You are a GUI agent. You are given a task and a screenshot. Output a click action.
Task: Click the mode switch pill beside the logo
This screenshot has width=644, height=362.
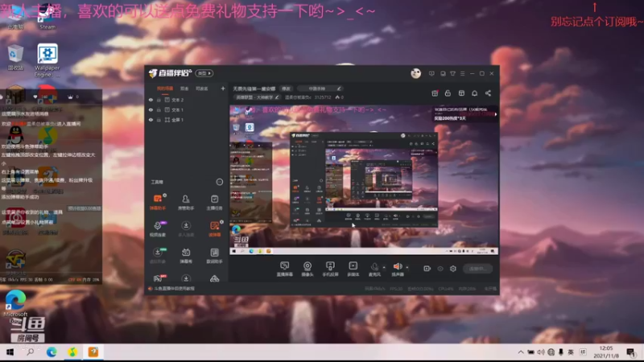coord(204,73)
